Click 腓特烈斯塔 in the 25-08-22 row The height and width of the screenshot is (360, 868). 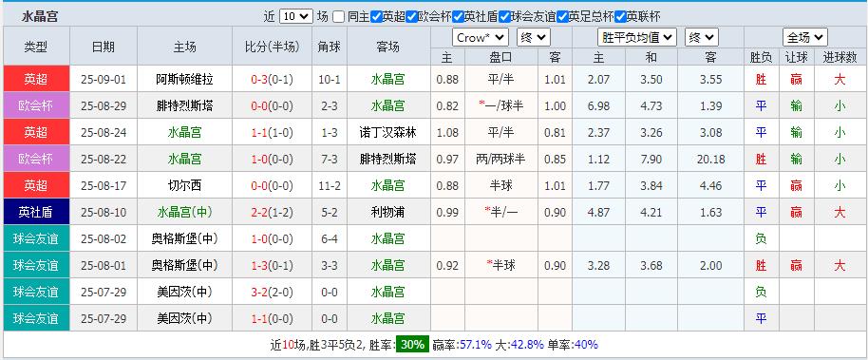tap(388, 159)
